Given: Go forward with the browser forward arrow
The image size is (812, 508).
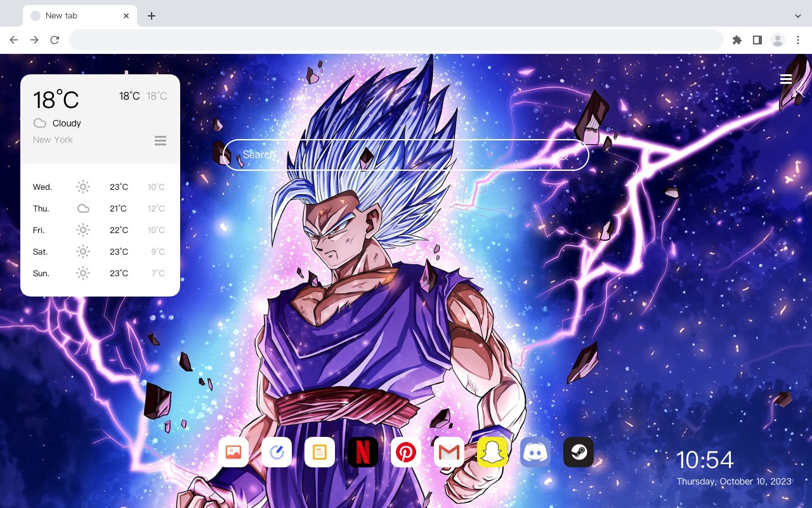Looking at the screenshot, I should [34, 40].
